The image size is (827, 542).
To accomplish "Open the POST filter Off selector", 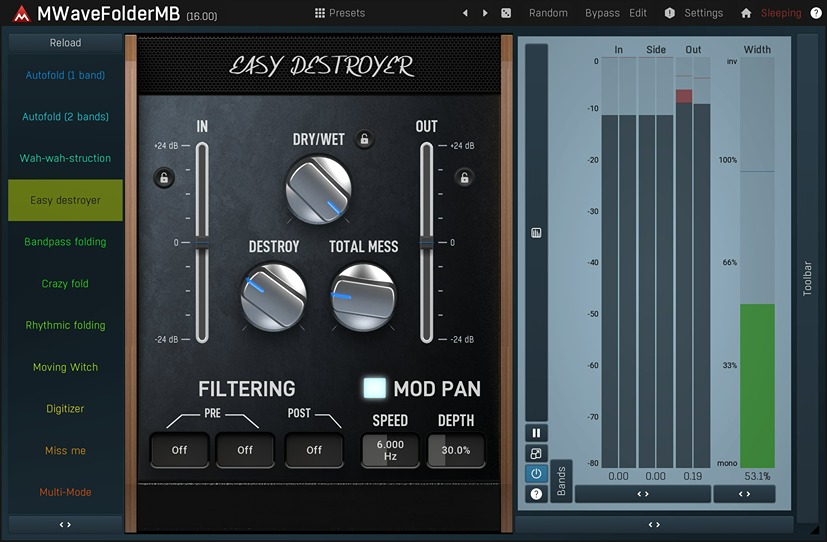I will click(314, 450).
